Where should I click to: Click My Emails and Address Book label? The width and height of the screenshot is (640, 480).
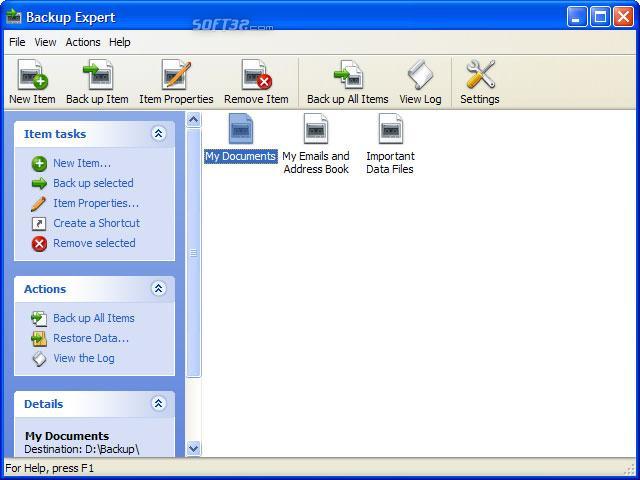pos(316,162)
